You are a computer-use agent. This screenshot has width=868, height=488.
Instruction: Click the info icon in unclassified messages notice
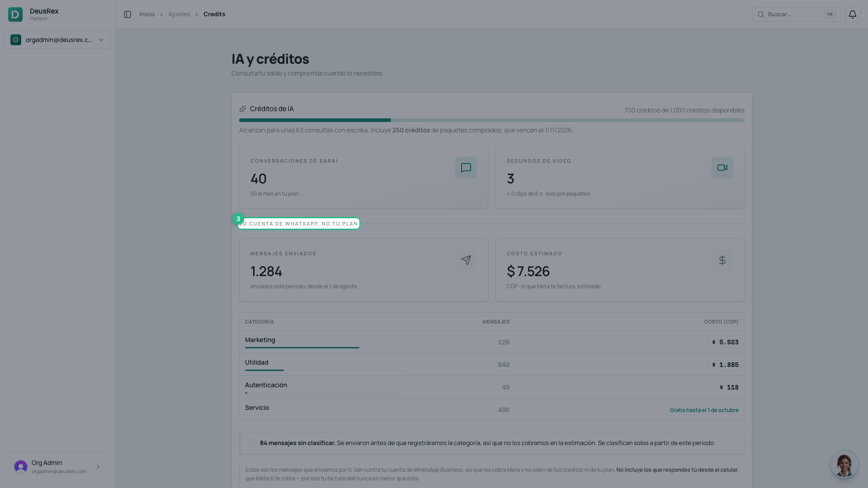[251, 443]
